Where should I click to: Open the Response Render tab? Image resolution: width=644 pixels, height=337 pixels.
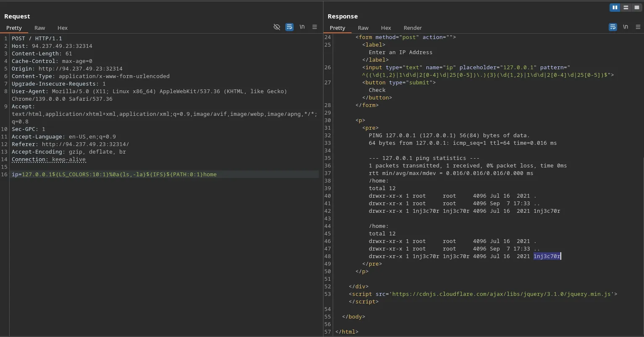413,28
